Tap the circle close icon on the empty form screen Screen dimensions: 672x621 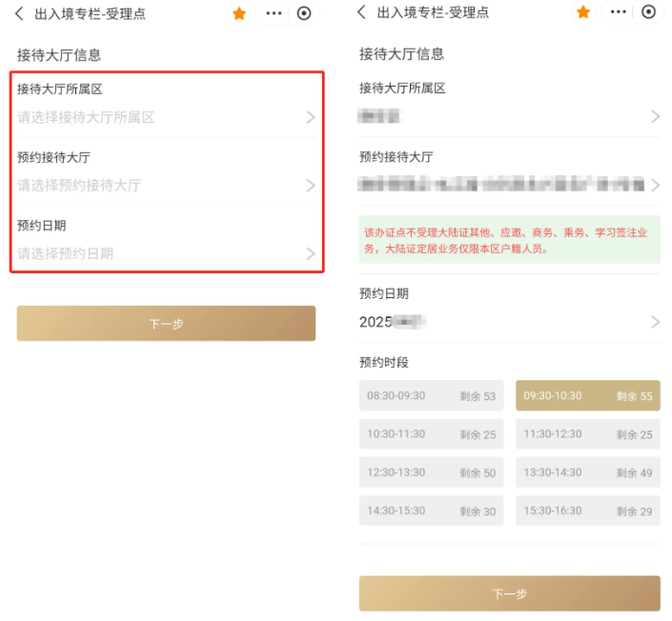304,13
